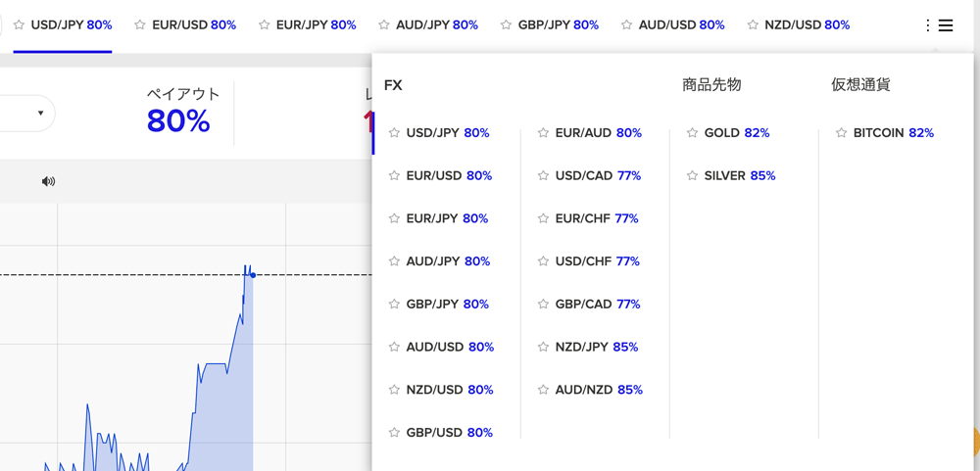
Task: Switch to the EUR/JPY 80% tab
Action: [317, 25]
